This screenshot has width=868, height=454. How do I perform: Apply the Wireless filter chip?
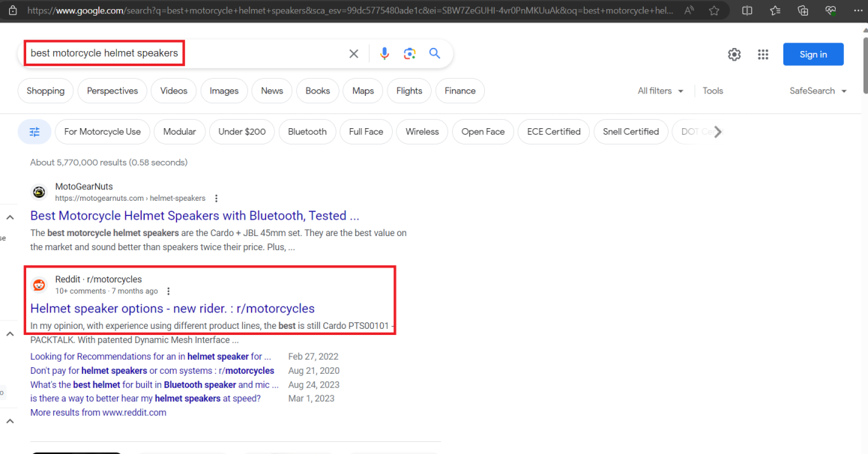point(422,132)
